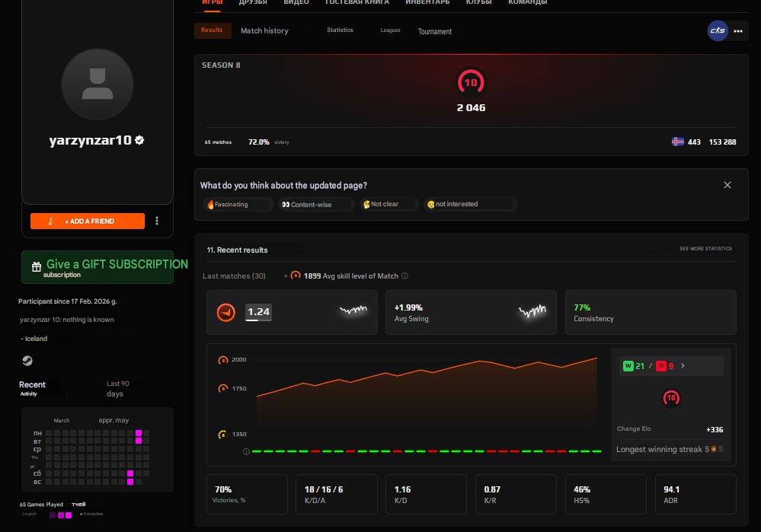This screenshot has width=761, height=532.
Task: Switch to the Leagues tab
Action: (x=390, y=30)
